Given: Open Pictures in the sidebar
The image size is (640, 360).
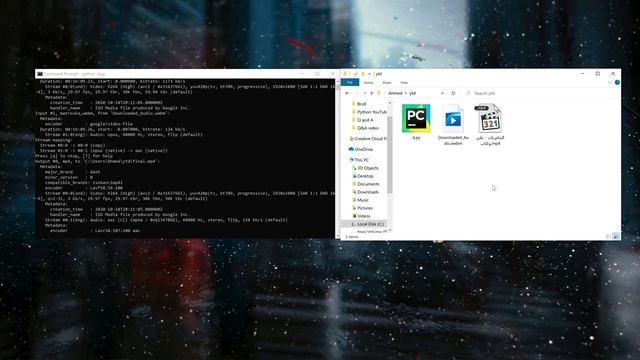Looking at the screenshot, I should (x=362, y=208).
